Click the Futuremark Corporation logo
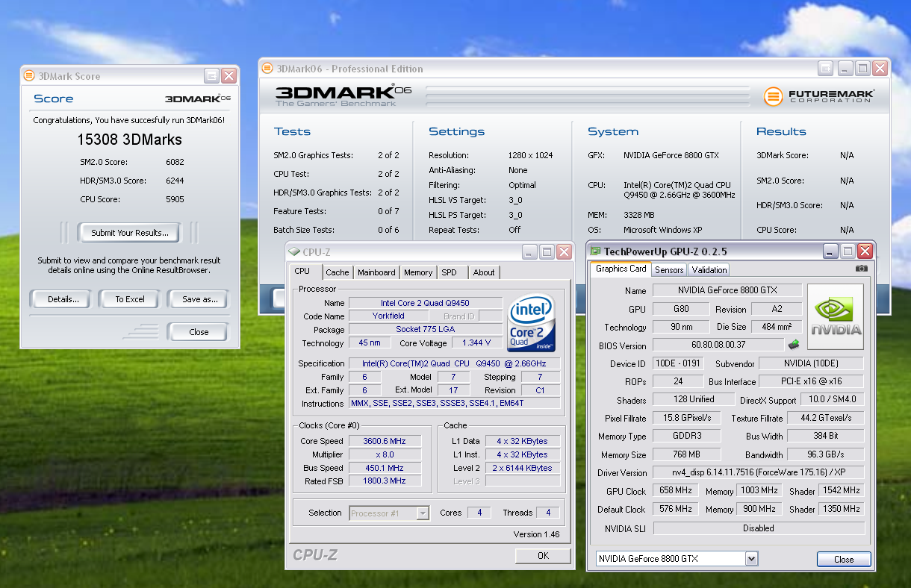 click(818, 96)
